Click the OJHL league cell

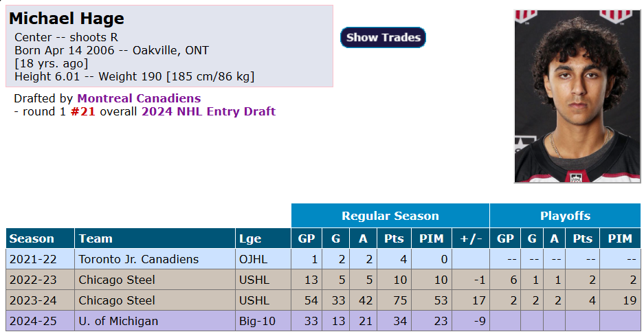(253, 259)
